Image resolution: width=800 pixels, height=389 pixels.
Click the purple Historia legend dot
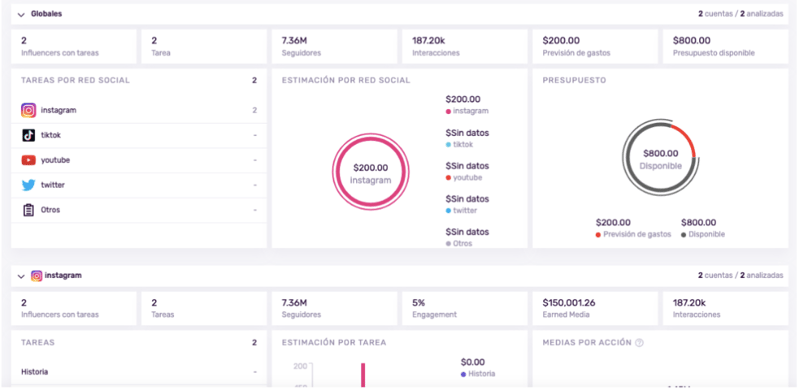[463, 374]
